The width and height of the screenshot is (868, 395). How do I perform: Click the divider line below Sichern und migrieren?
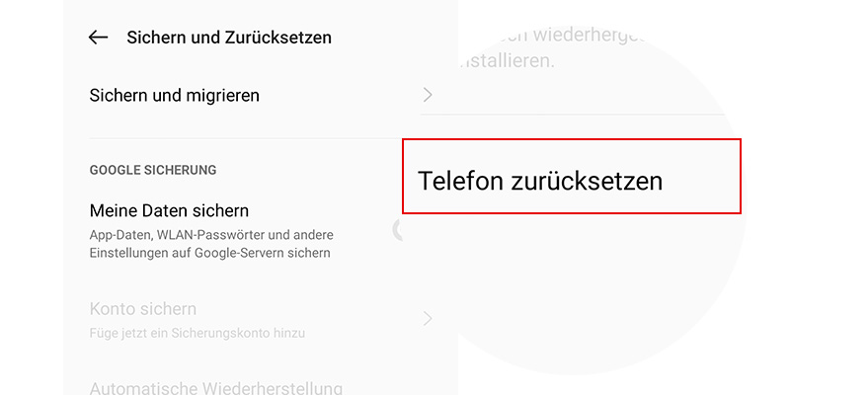[247, 138]
